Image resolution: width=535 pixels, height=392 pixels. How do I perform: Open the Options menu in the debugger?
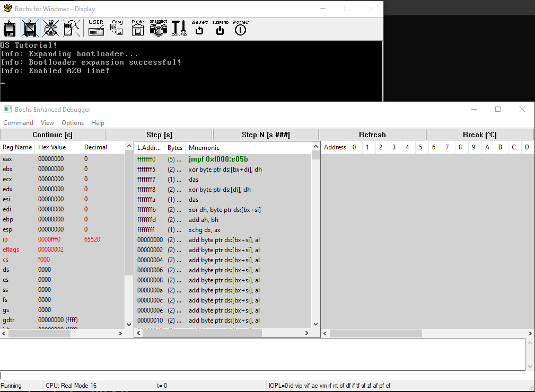72,122
